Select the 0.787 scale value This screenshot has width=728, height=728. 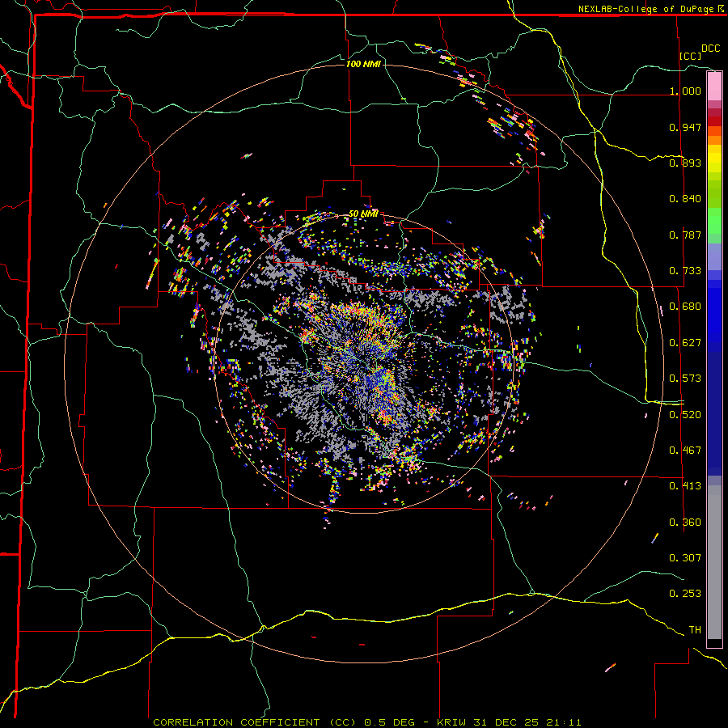(x=685, y=235)
